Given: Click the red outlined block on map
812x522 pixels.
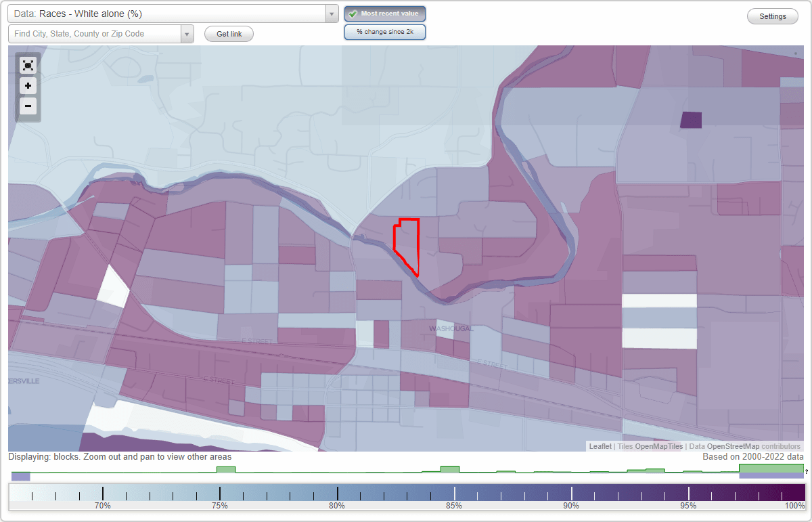Looking at the screenshot, I should tap(409, 245).
